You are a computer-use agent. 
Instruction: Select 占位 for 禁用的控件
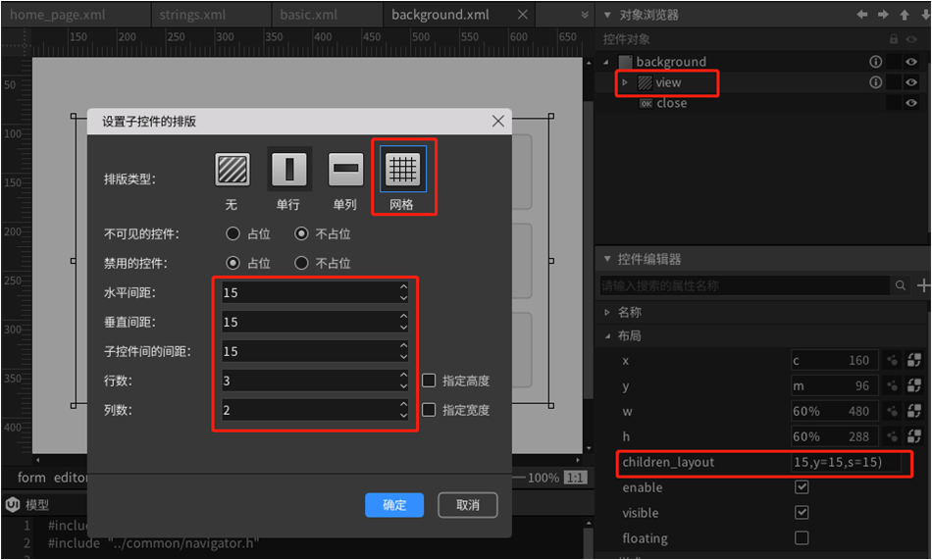tap(233, 263)
